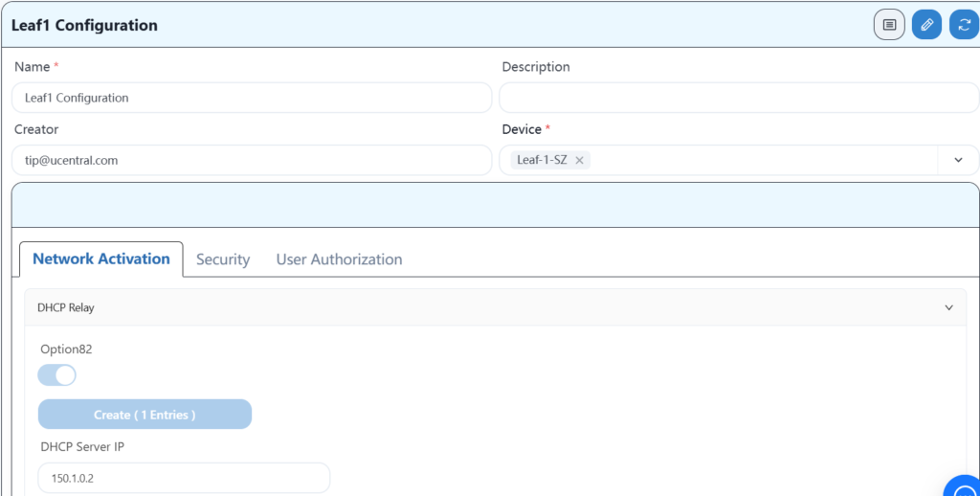Image resolution: width=980 pixels, height=496 pixels.
Task: Click the DHCP Relay section header label
Action: [x=66, y=308]
